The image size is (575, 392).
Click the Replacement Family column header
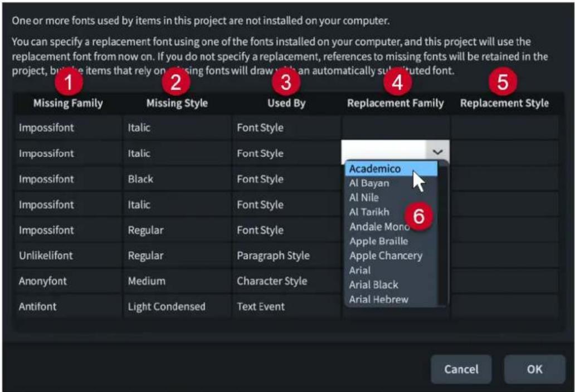coord(396,104)
